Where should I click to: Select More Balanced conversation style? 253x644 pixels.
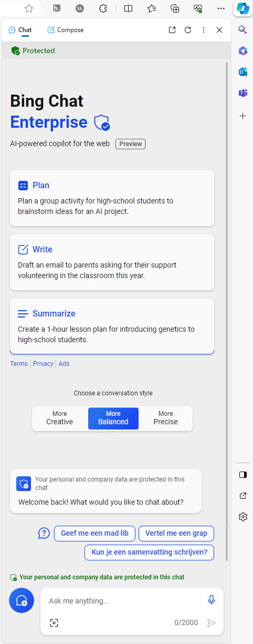click(x=113, y=418)
